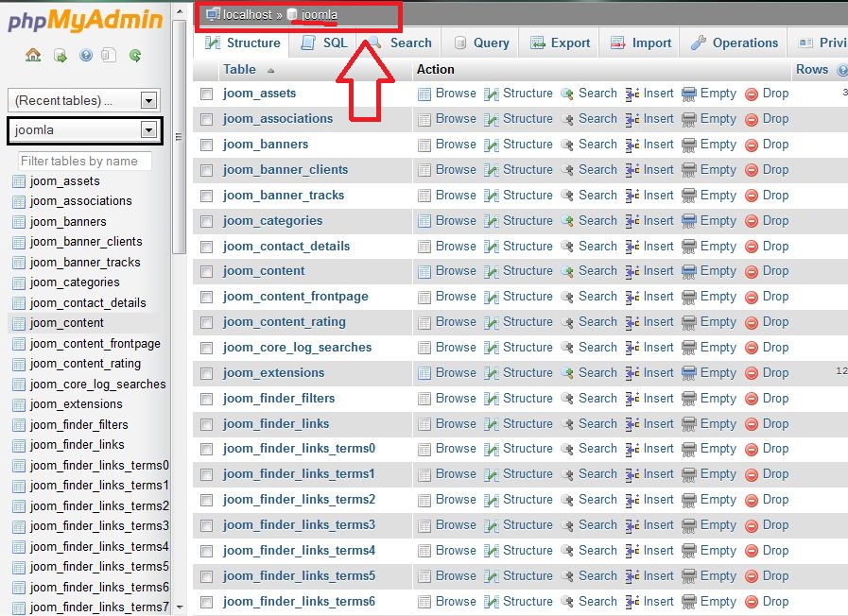
Task: Select the joom_finder_links_terms2 checkbox
Action: click(x=207, y=500)
